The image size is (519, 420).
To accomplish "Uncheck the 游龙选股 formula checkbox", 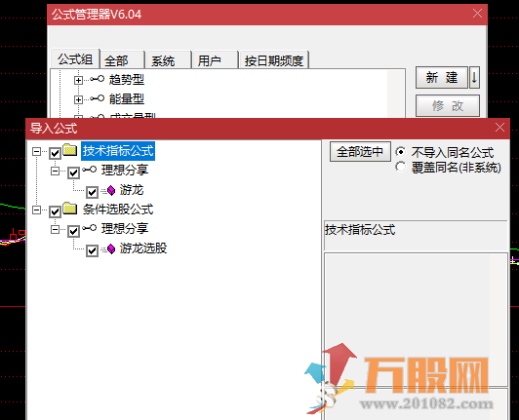I will [92, 250].
